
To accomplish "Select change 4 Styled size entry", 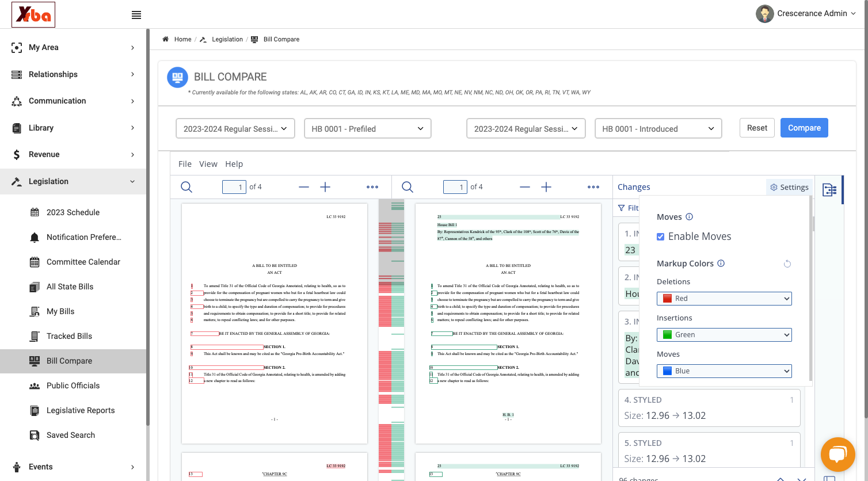I will click(709, 408).
